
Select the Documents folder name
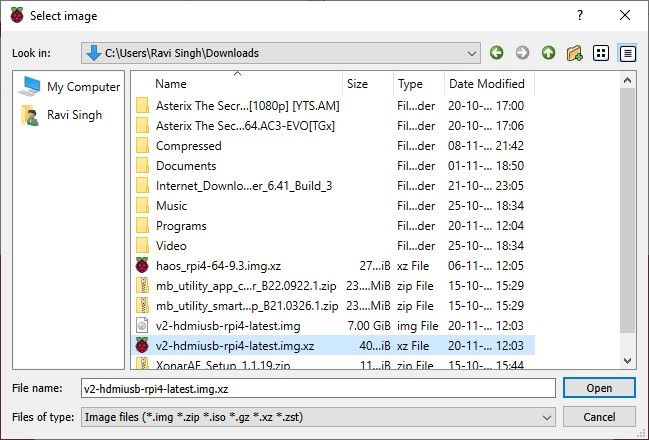click(x=186, y=166)
